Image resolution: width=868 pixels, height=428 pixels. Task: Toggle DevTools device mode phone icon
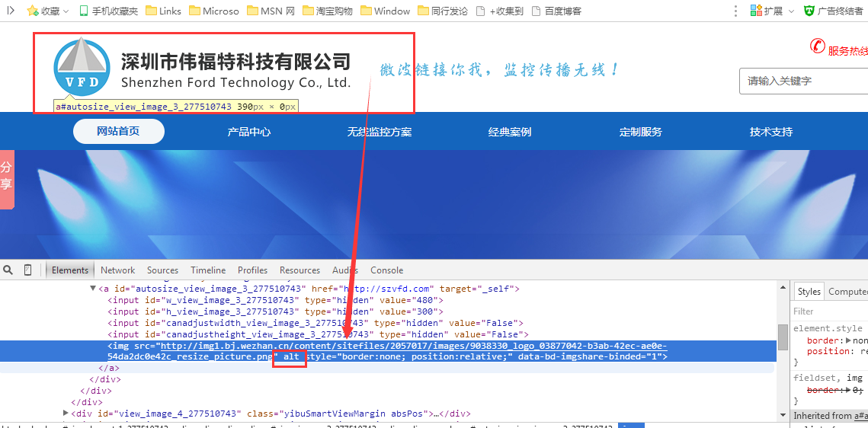(x=27, y=270)
